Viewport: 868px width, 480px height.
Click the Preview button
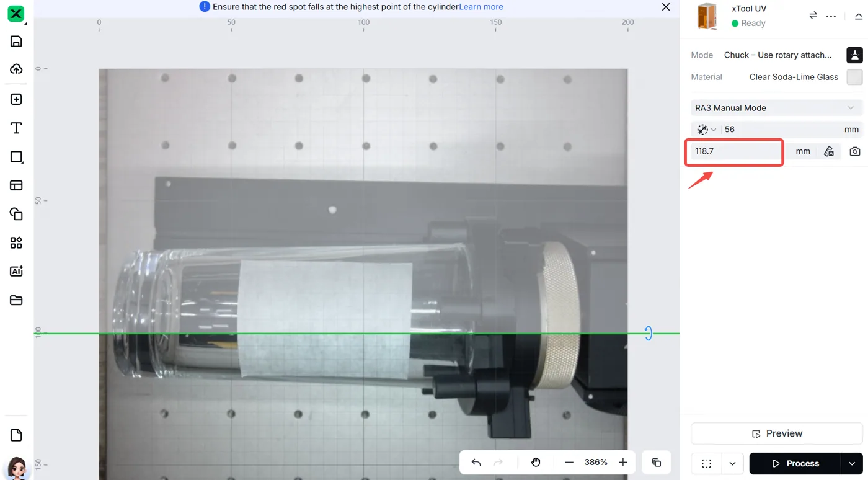pos(776,433)
